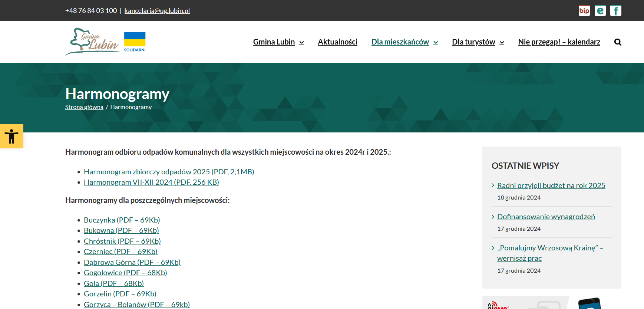Click the Gmina Lubin logo
The width and height of the screenshot is (644, 309).
click(93, 42)
